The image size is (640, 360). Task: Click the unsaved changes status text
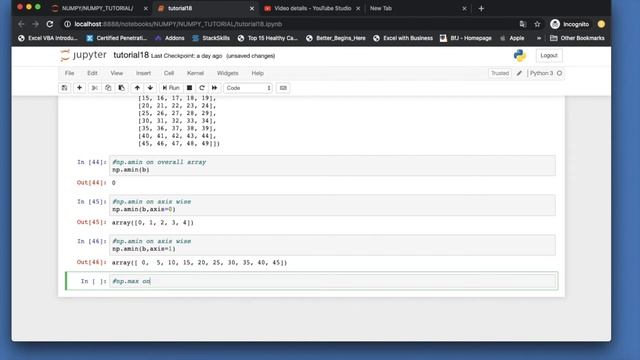click(250, 56)
